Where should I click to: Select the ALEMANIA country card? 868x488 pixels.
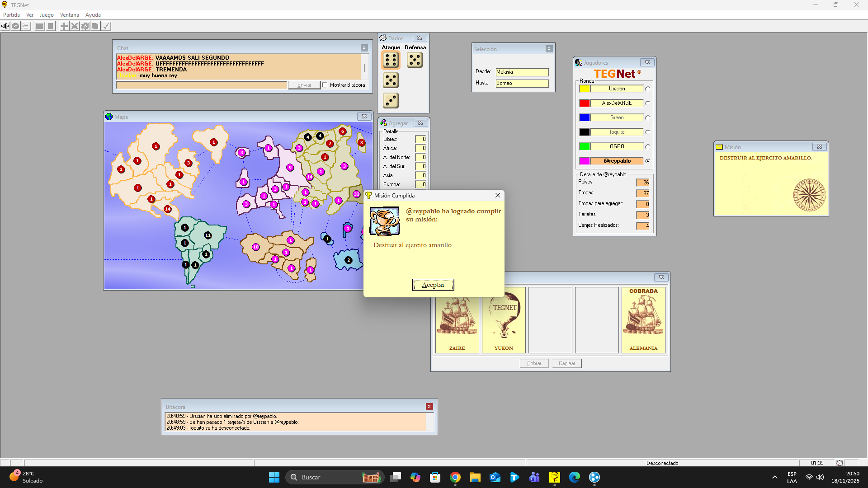point(643,320)
